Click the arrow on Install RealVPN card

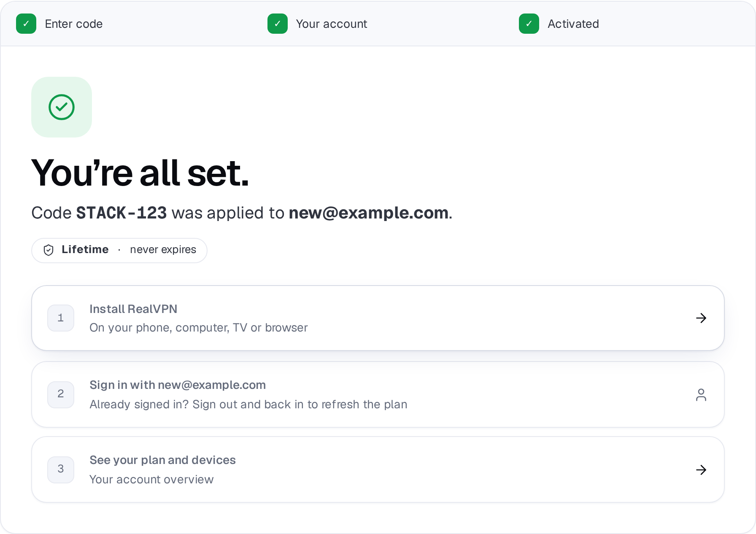coord(701,318)
